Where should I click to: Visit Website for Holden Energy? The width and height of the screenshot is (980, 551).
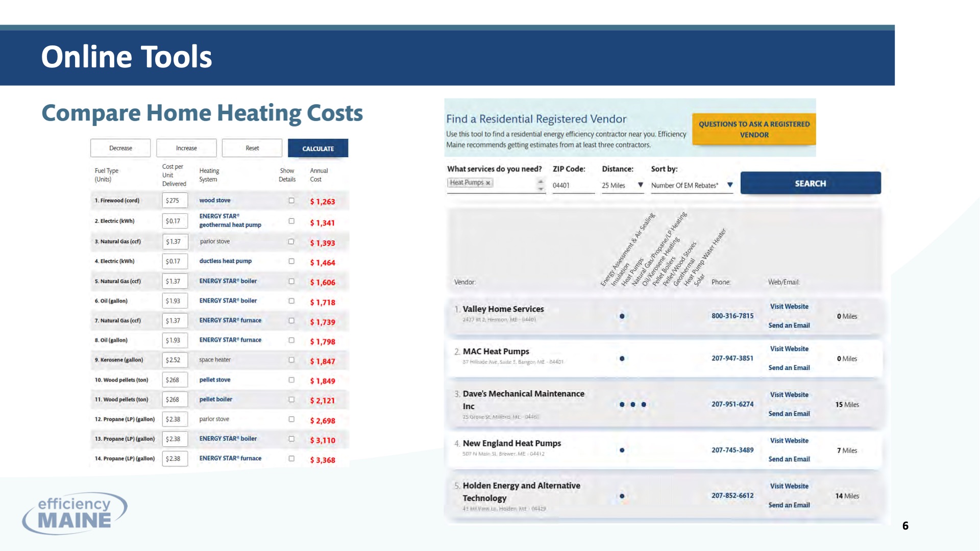coord(789,486)
